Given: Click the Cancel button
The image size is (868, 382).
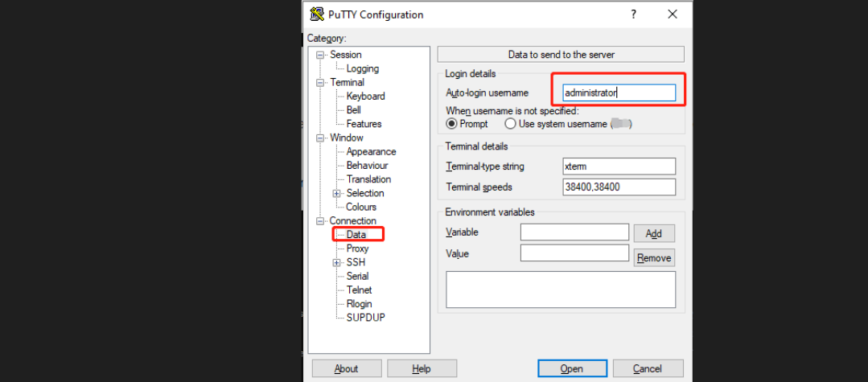Looking at the screenshot, I should click(x=648, y=368).
